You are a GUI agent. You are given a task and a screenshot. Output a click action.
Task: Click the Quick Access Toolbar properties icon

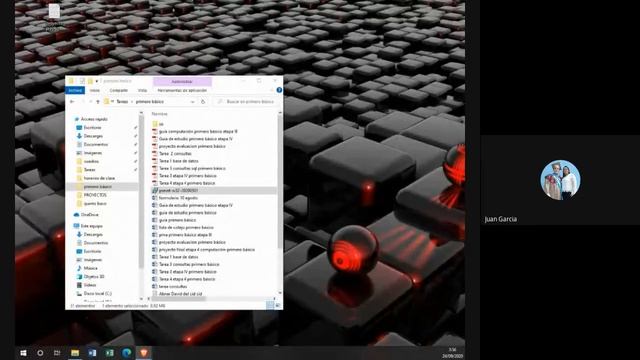(82, 81)
